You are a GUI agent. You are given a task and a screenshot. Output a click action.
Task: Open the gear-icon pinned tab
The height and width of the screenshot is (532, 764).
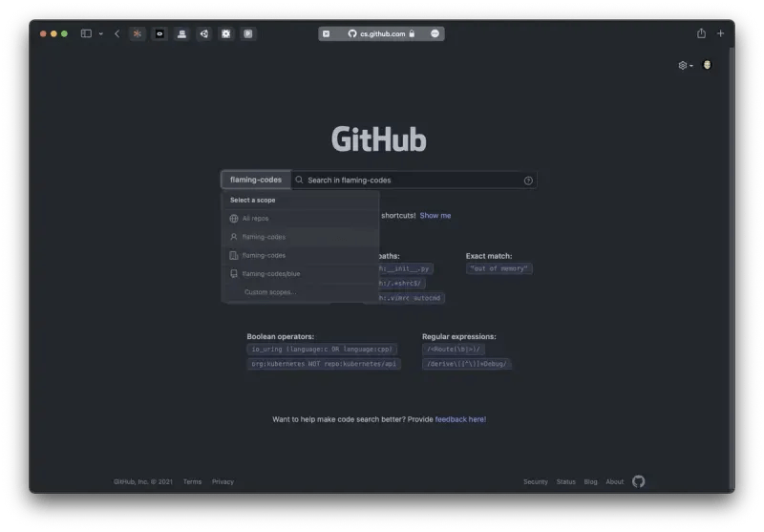click(226, 33)
